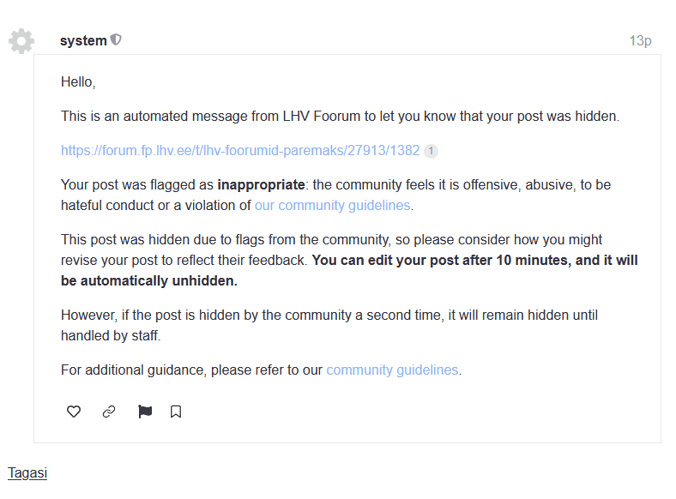Copy the post link via chain icon

click(x=109, y=411)
